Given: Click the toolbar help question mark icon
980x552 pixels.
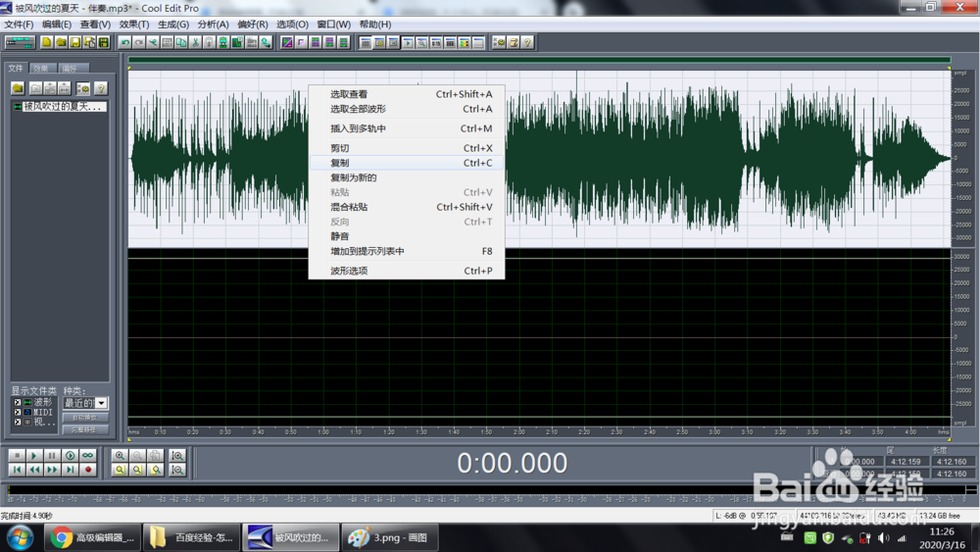Looking at the screenshot, I should (527, 42).
